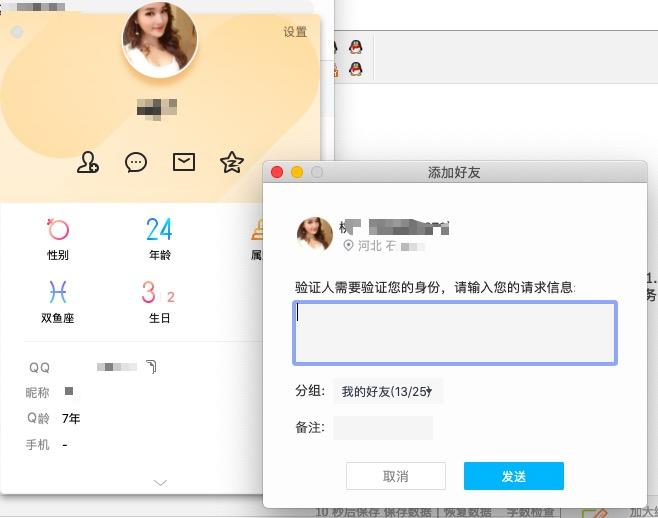This screenshot has height=518, width=658.
Task: Click the 取消 cancel button
Action: coord(395,476)
